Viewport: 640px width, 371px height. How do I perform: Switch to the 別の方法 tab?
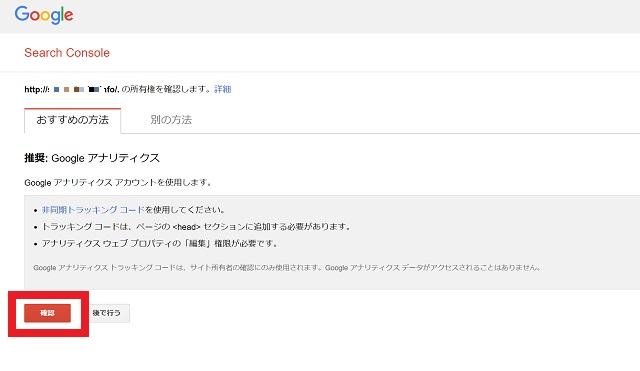coord(171,120)
